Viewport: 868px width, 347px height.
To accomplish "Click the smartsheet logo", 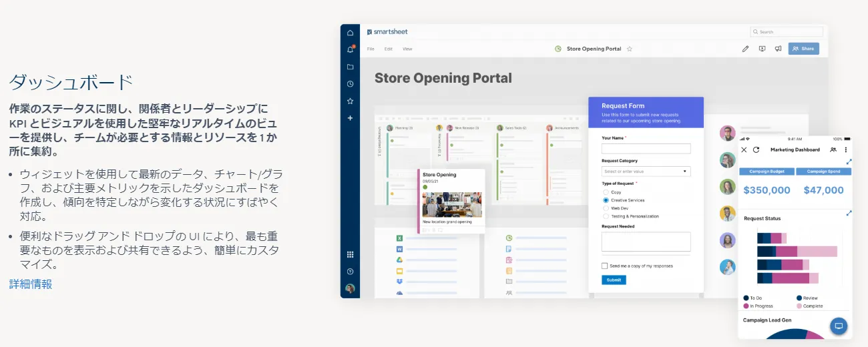I will (387, 31).
